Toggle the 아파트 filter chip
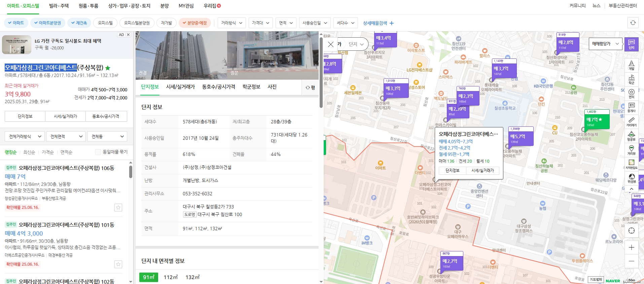Image resolution: width=644 pixels, height=284 pixels. 16,23
